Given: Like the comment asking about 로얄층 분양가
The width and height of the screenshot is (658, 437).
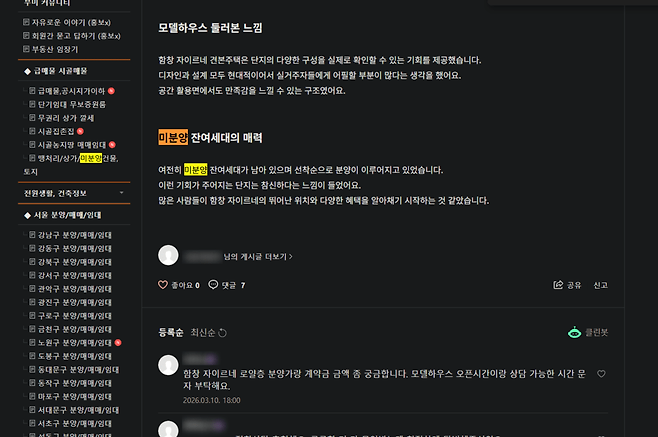Looking at the screenshot, I should coord(601,374).
